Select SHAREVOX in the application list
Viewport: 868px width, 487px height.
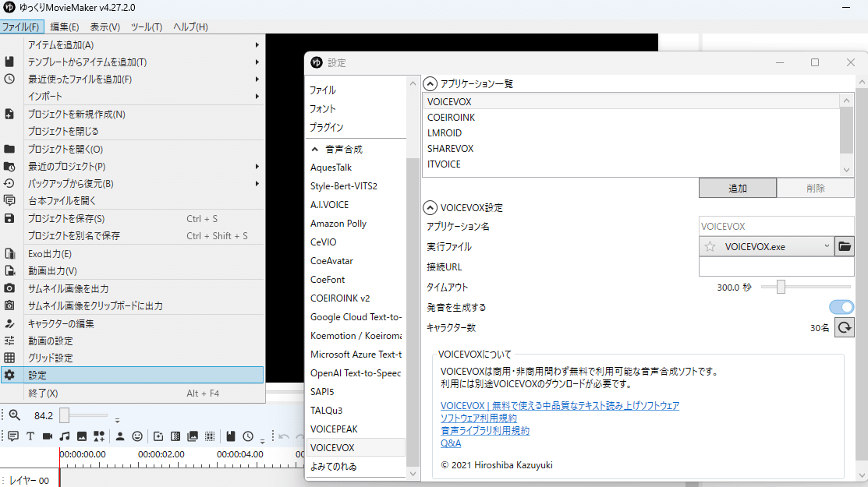pos(631,148)
